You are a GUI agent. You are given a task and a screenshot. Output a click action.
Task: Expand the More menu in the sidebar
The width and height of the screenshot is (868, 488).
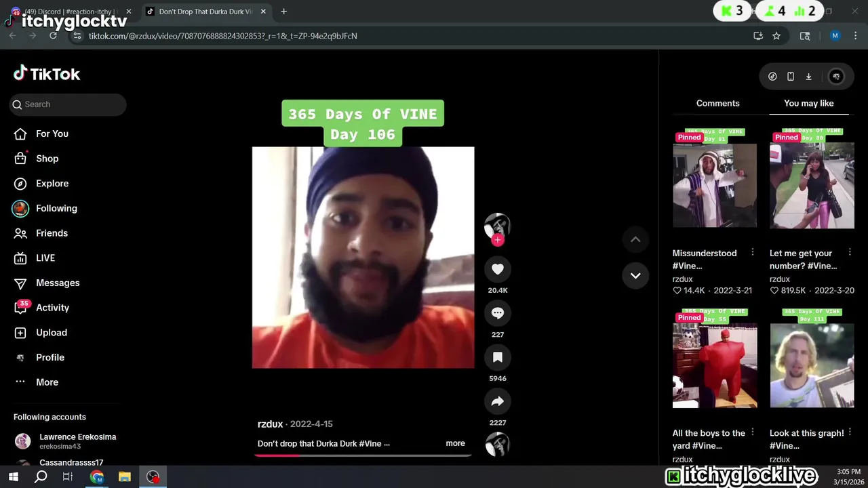pyautogui.click(x=47, y=382)
